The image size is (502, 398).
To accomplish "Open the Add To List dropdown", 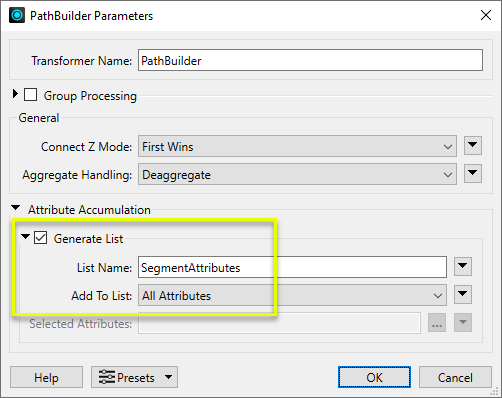I will coord(292,295).
